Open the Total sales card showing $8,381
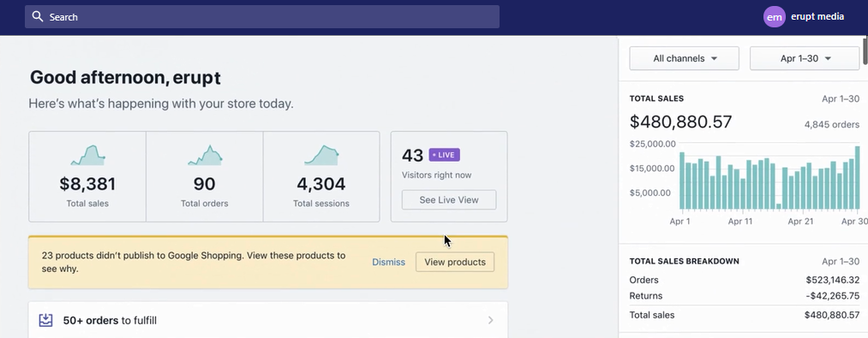 (x=87, y=176)
